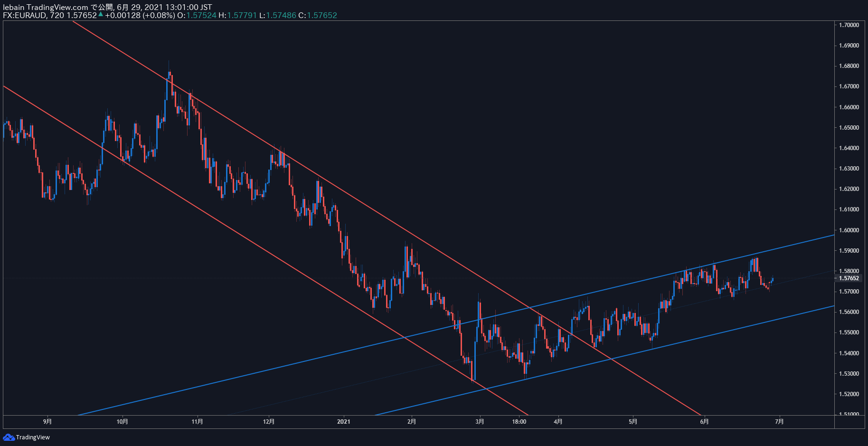Image resolution: width=868 pixels, height=446 pixels.
Task: Click the 1.51000 price axis label
Action: [x=849, y=414]
